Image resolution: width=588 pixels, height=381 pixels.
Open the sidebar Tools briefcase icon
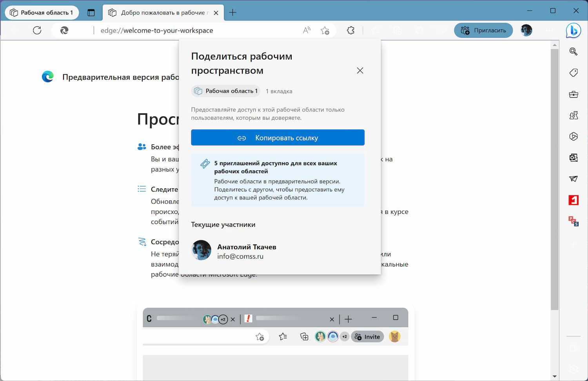[573, 94]
